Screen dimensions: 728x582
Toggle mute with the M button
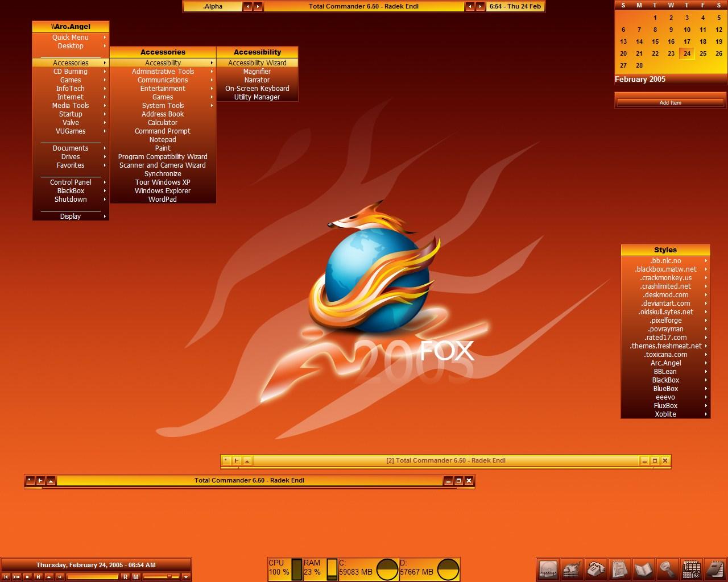pyautogui.click(x=136, y=577)
